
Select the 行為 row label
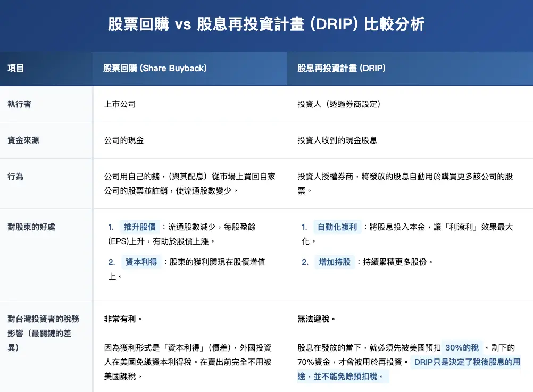tap(15, 176)
